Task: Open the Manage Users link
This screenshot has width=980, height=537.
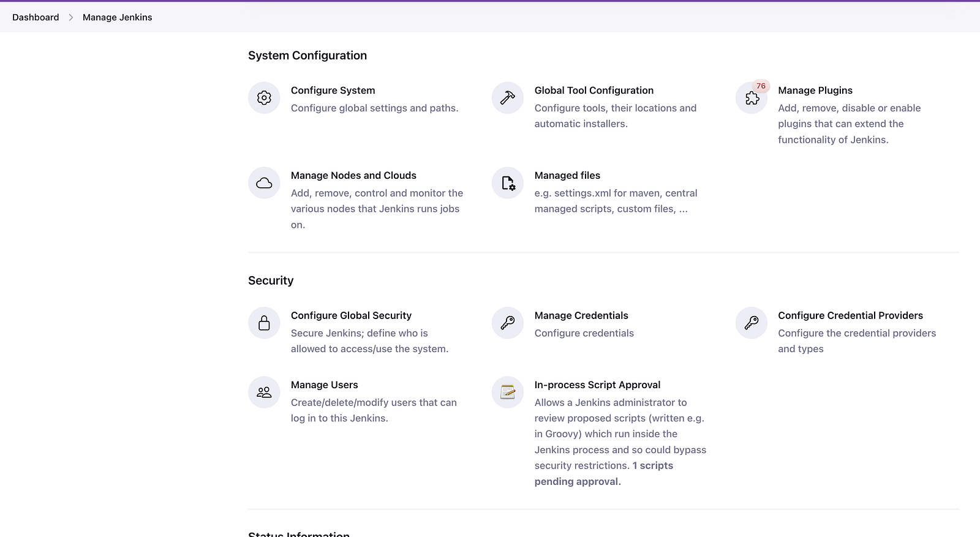Action: (324, 385)
